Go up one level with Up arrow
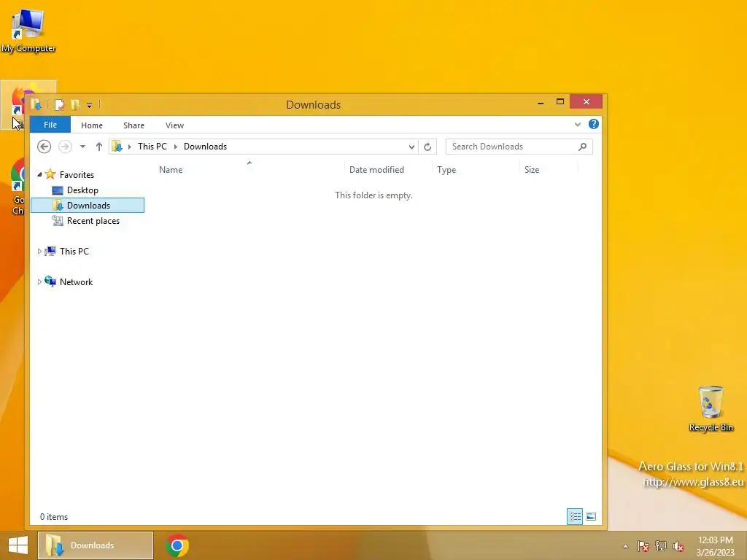747x560 pixels. pos(99,147)
